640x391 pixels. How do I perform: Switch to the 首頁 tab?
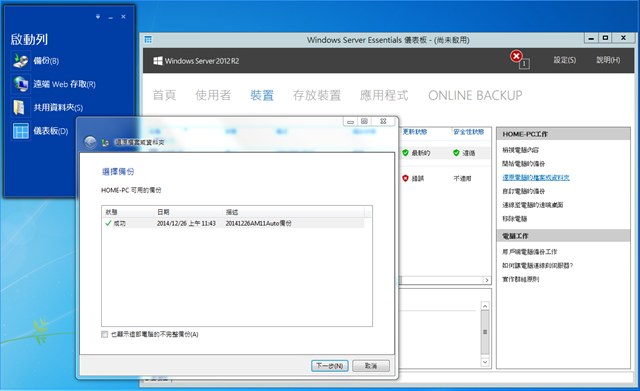(164, 95)
